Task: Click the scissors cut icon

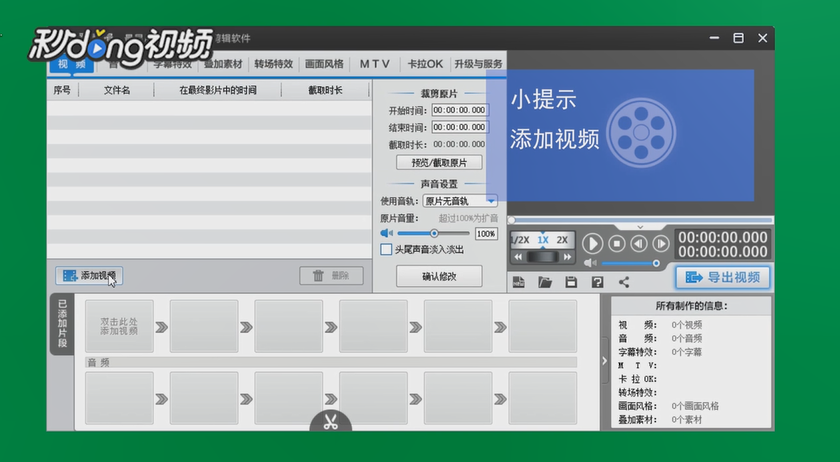Action: coord(331,422)
